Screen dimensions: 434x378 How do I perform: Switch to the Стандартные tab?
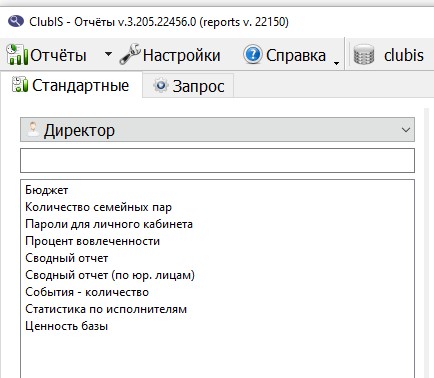(x=71, y=85)
